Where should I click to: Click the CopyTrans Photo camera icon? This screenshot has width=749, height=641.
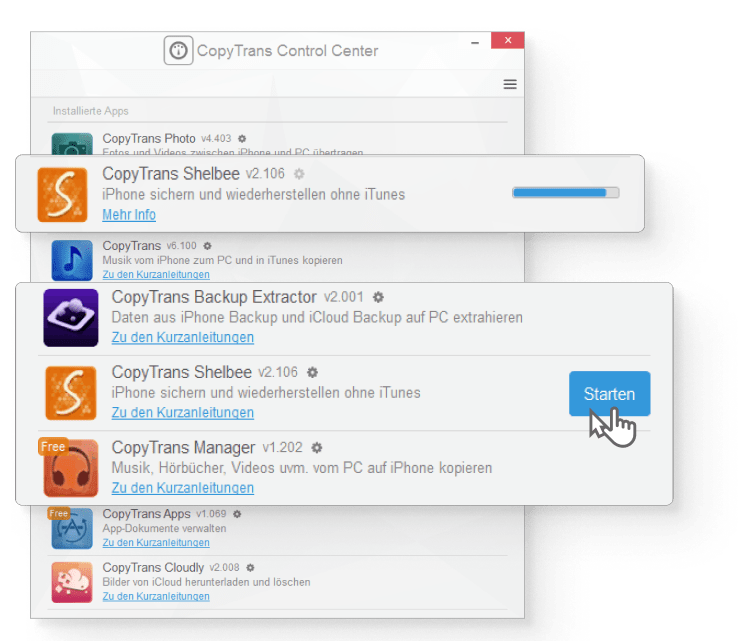click(x=72, y=144)
